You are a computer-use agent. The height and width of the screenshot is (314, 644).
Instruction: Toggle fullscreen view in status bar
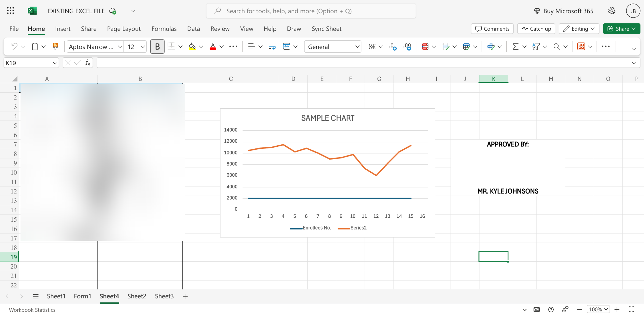click(631, 309)
